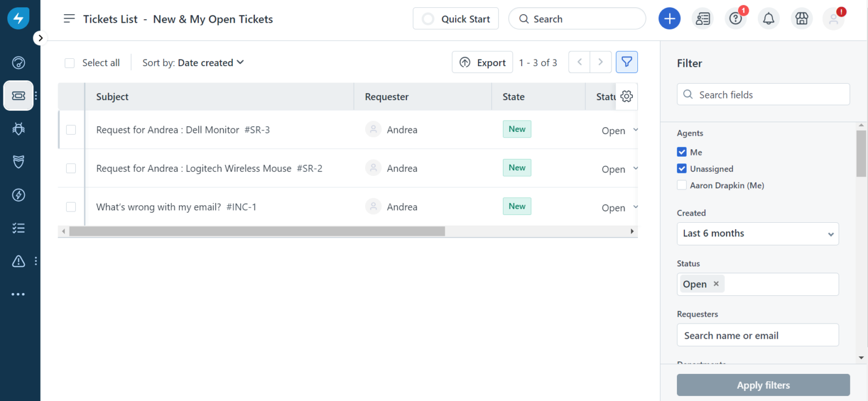The width and height of the screenshot is (868, 401).
Task: Toggle the Quick Start switch
Action: [x=428, y=18]
